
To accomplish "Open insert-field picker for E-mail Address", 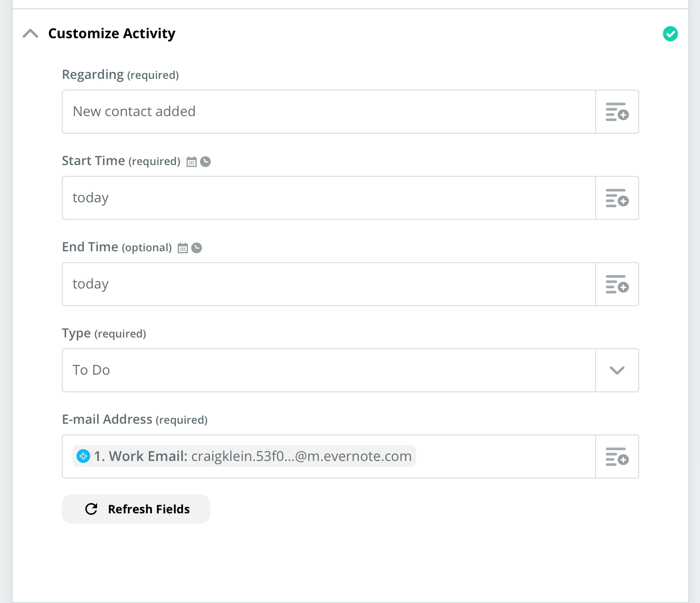I will [617, 457].
